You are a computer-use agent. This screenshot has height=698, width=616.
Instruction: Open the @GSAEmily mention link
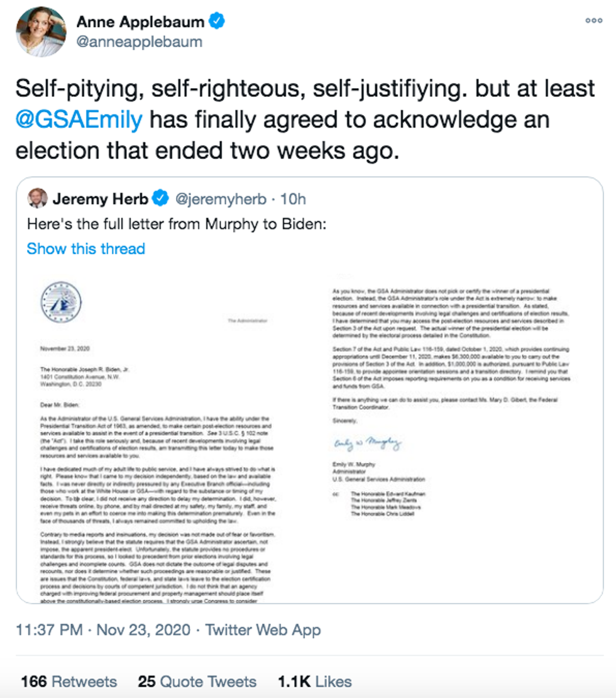[77, 119]
